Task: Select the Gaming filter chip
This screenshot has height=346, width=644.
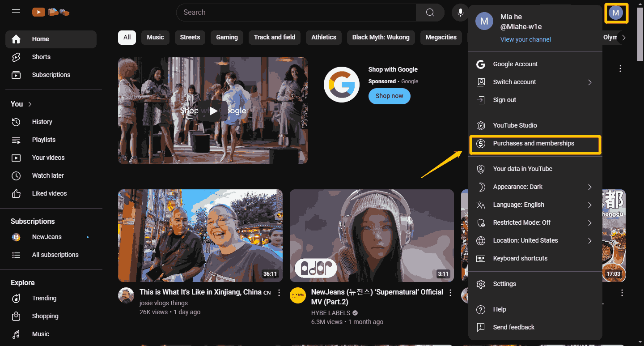Action: tap(227, 37)
